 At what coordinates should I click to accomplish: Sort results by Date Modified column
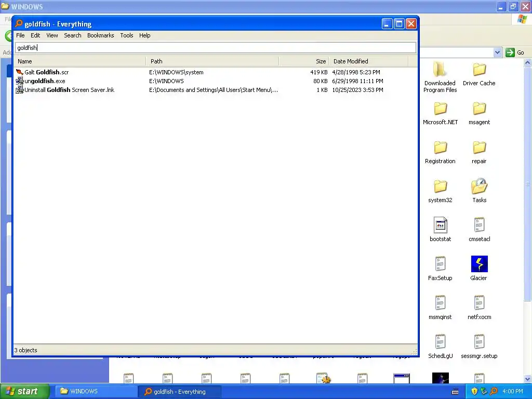point(369,61)
